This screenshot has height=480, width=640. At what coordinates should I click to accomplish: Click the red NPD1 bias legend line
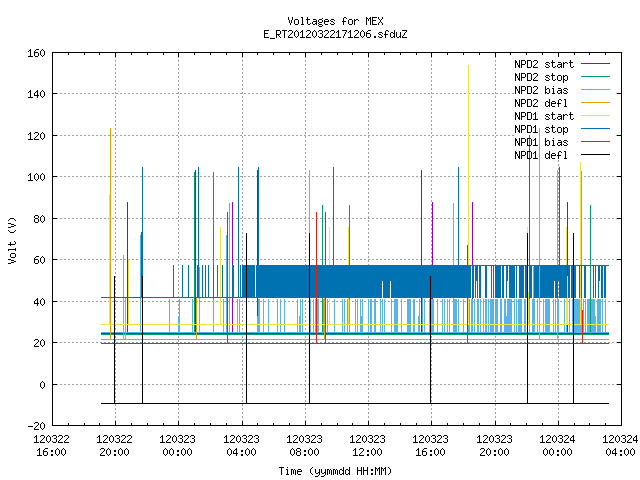coord(595,142)
